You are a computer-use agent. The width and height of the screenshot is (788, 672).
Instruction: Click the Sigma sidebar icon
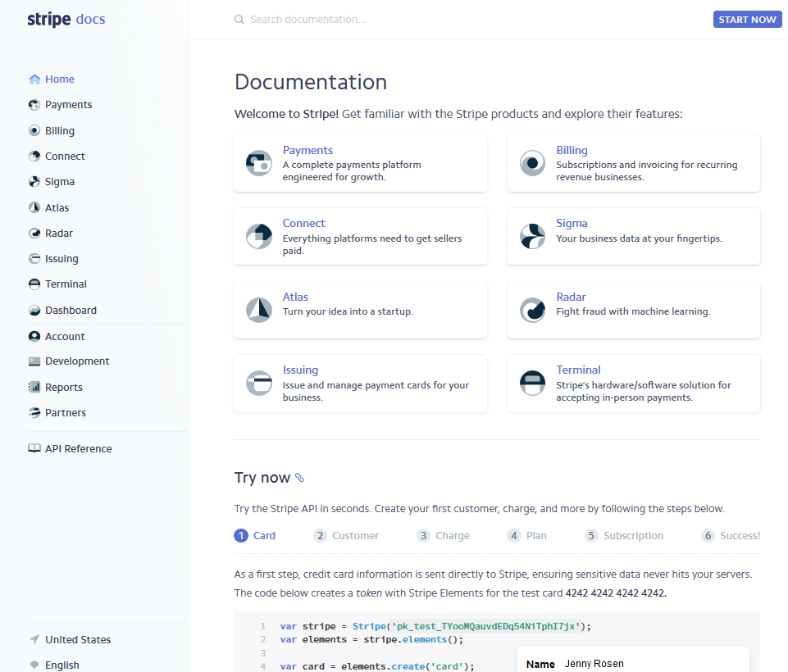[x=33, y=181]
